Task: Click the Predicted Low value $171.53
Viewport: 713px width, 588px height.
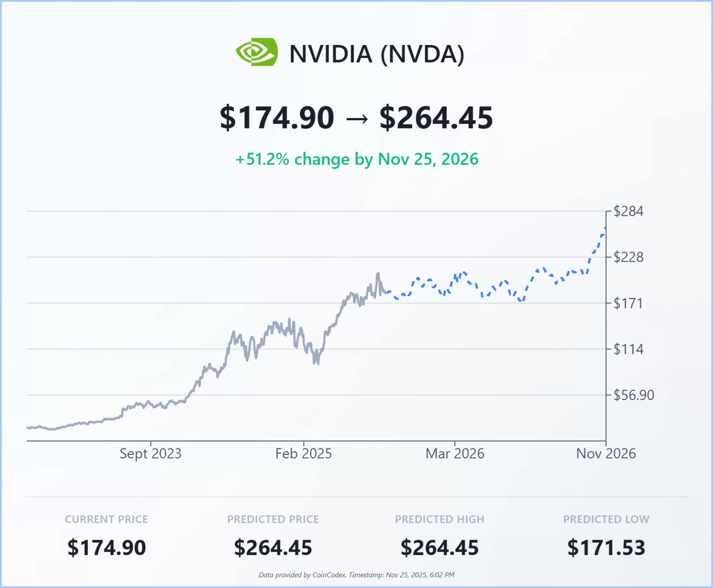Action: (x=606, y=548)
